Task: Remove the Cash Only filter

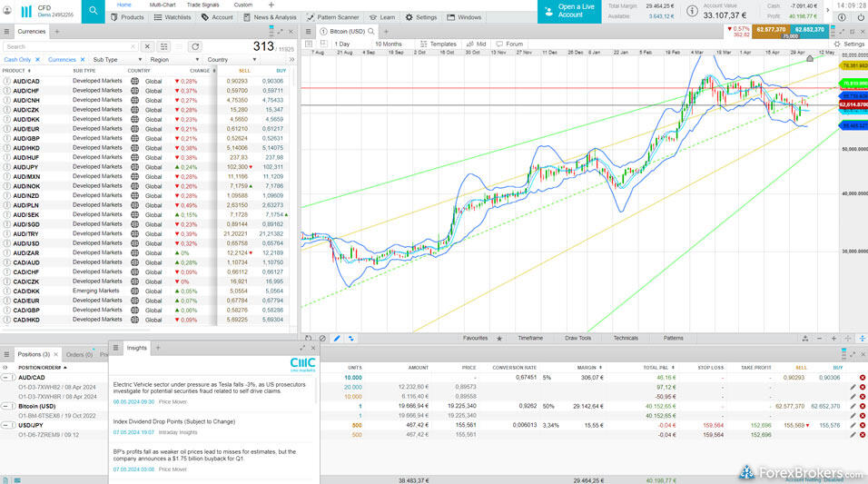Action: pos(39,59)
